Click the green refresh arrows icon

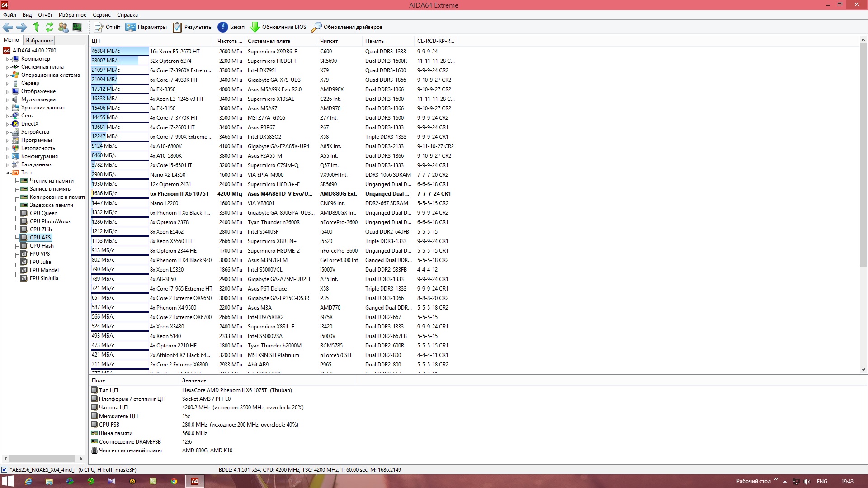click(50, 27)
